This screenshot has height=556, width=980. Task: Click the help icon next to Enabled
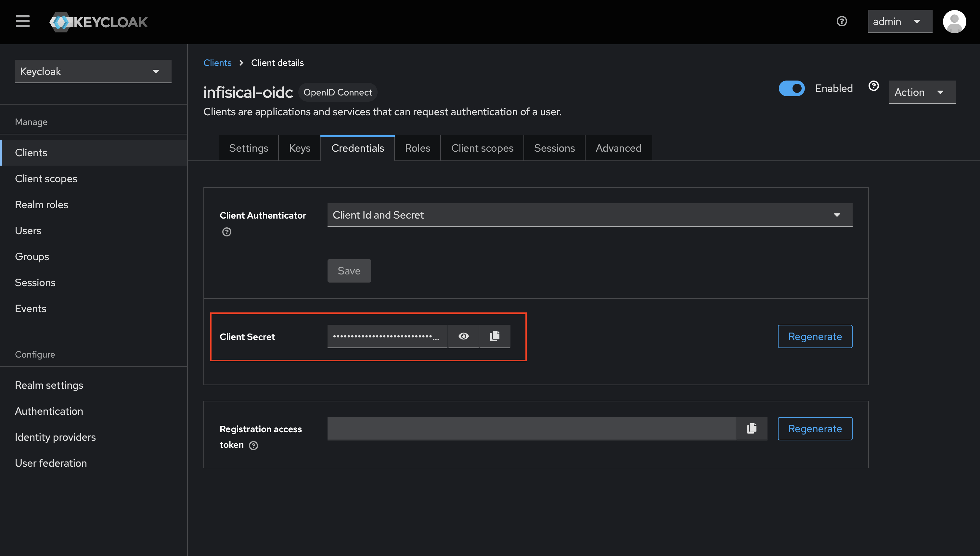click(x=873, y=86)
